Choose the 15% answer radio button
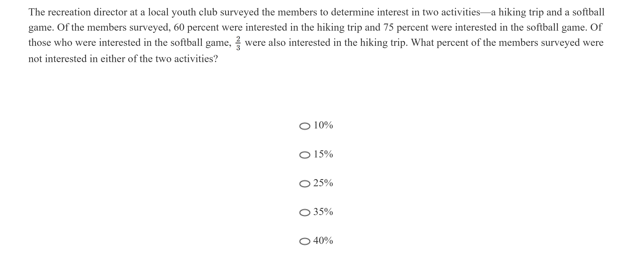The image size is (644, 254). (x=304, y=155)
